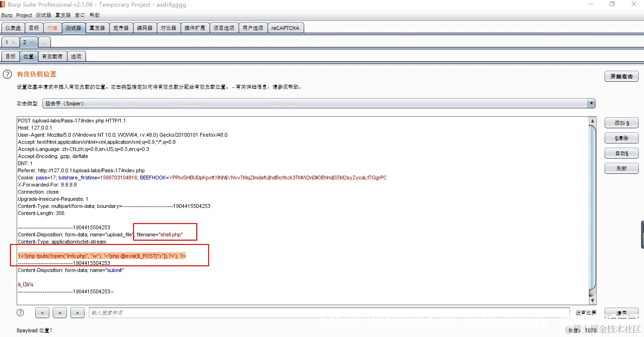Click the Host: 127.0.0.1 header
Viewport: 644px width, 337px height.
(x=35, y=128)
